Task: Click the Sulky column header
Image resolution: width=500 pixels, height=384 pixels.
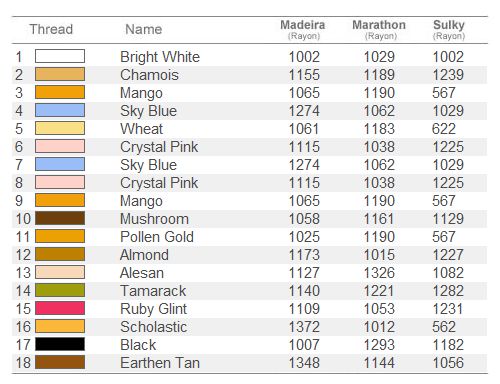Action: (x=449, y=29)
